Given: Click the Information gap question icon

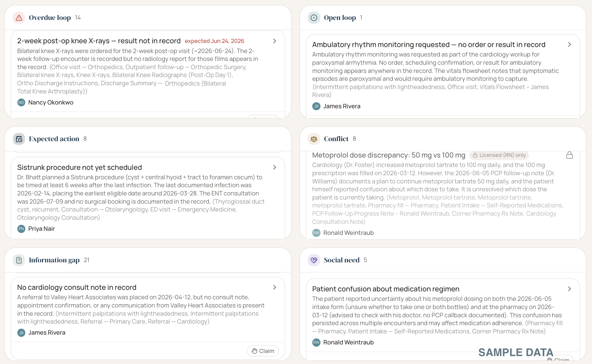Looking at the screenshot, I should click(19, 260).
